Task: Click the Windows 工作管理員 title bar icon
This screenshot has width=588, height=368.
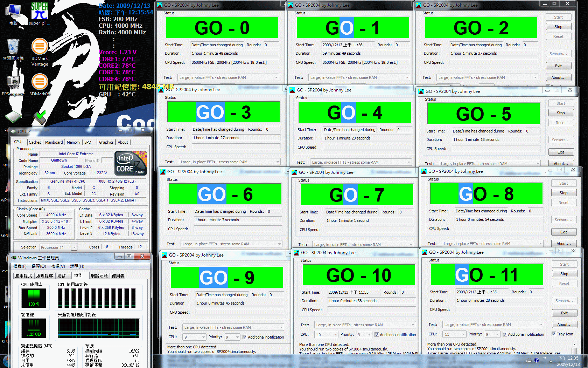Action: (14, 258)
